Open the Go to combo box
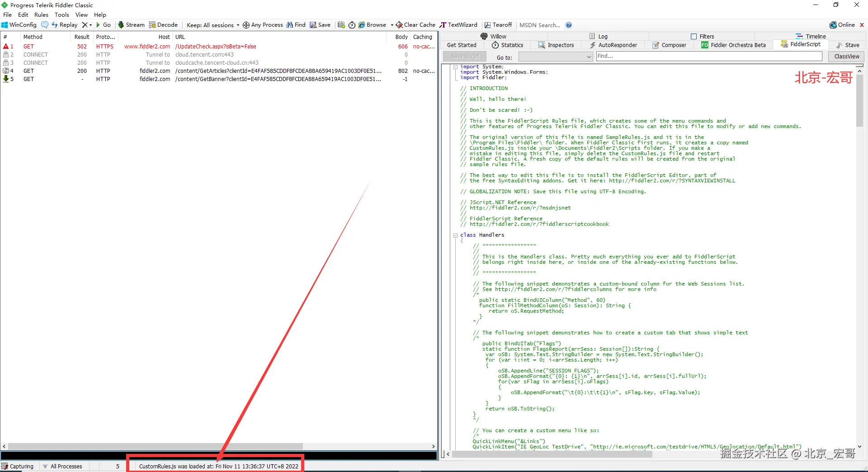This screenshot has width=868, height=472. pos(555,57)
